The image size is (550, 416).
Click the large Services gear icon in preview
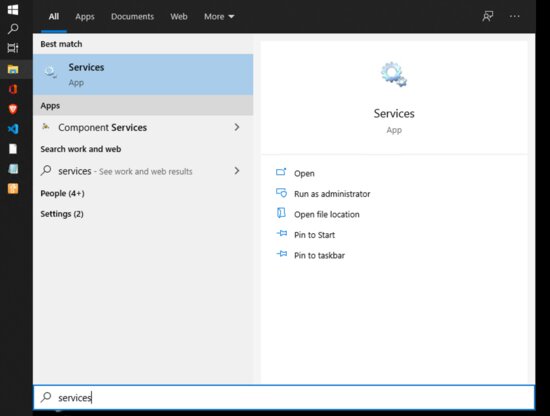pos(394,74)
